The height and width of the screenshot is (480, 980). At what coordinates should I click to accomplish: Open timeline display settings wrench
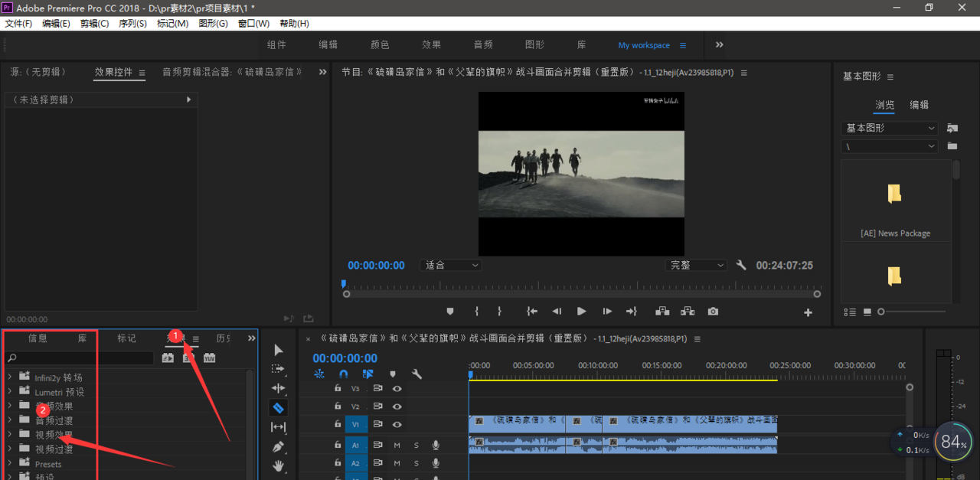(x=416, y=374)
